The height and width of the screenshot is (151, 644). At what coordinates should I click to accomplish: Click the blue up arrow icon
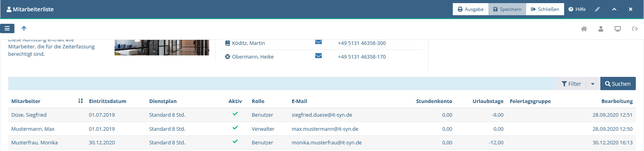pyautogui.click(x=24, y=28)
